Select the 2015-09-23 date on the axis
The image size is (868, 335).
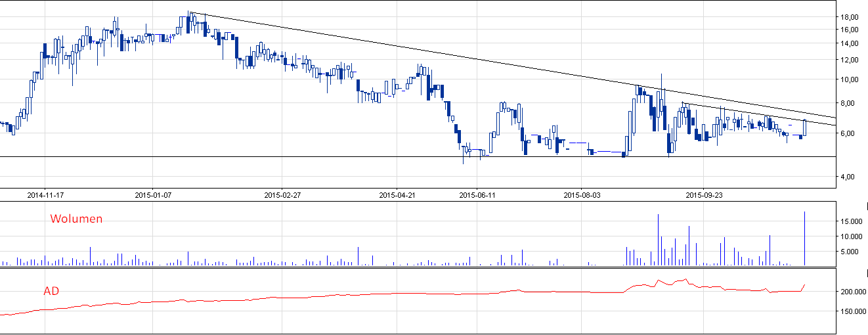[x=703, y=195]
